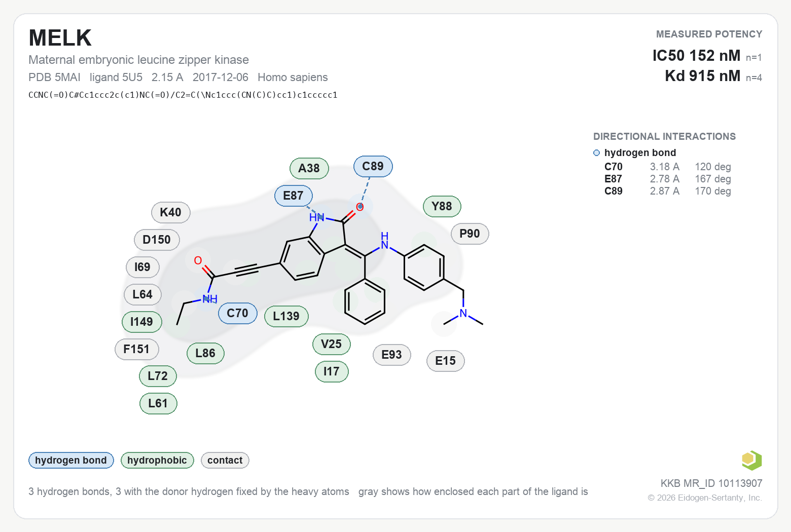Click the 'KKB MR_ID 10113907' identifier

click(711, 483)
